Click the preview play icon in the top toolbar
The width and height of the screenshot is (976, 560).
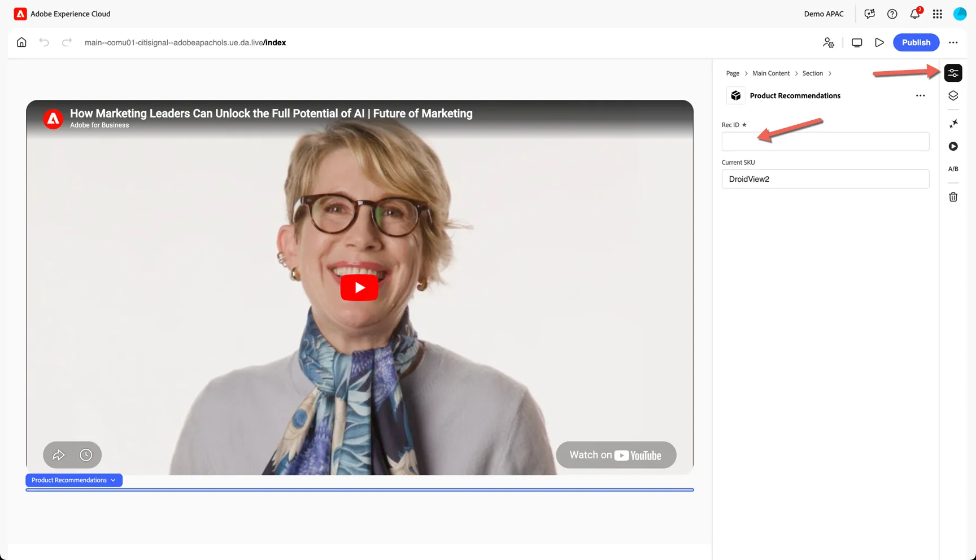(x=879, y=42)
